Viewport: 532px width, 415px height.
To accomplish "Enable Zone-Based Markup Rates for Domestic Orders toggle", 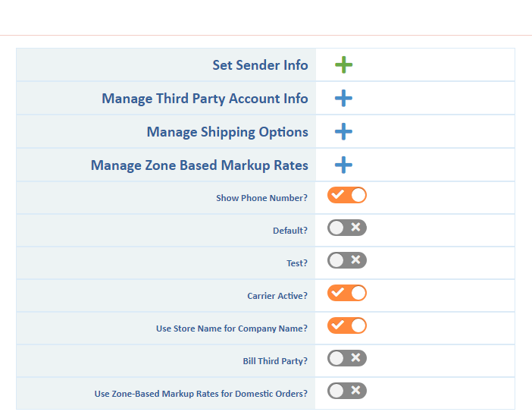I will tap(347, 391).
